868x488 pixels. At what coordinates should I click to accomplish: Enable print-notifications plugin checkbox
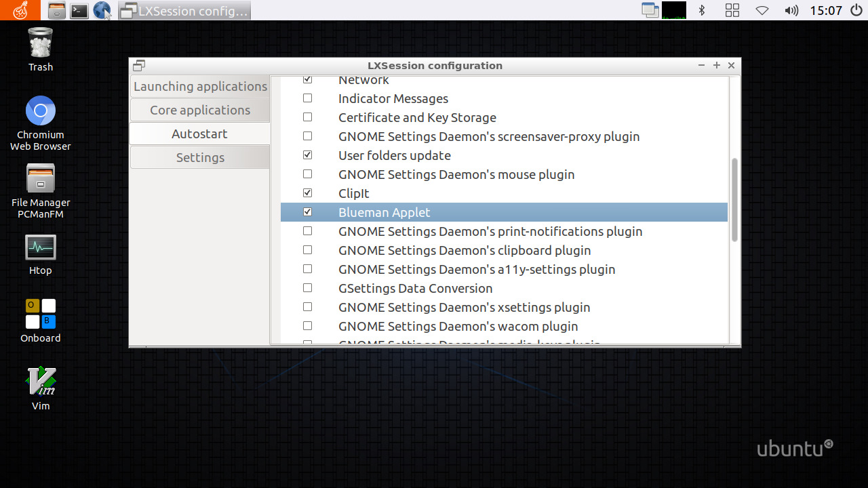click(307, 231)
